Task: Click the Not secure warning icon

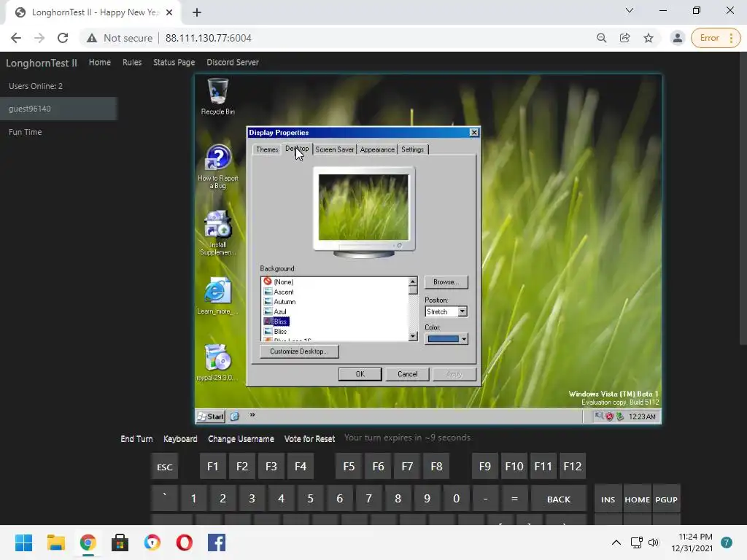Action: click(92, 38)
